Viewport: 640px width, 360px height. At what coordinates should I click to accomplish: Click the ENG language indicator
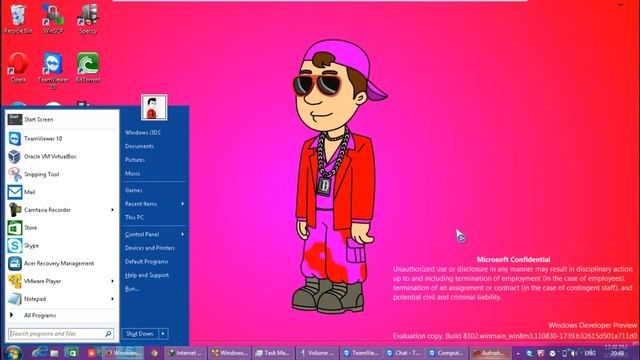pyautogui.click(x=590, y=353)
